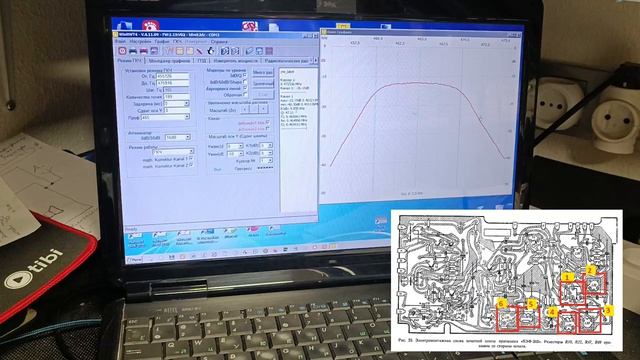This screenshot has width=640, height=360.
Task: Click the measurement info text panel
Action: tap(298, 140)
